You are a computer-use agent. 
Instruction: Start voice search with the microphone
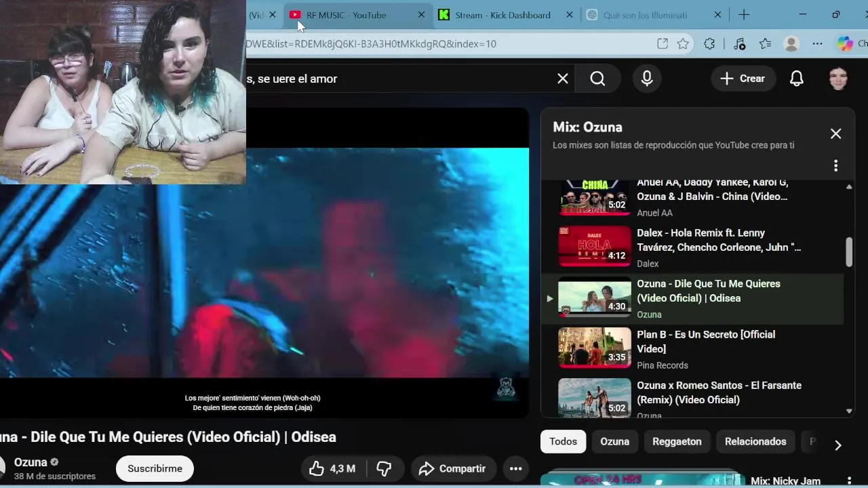click(x=647, y=79)
